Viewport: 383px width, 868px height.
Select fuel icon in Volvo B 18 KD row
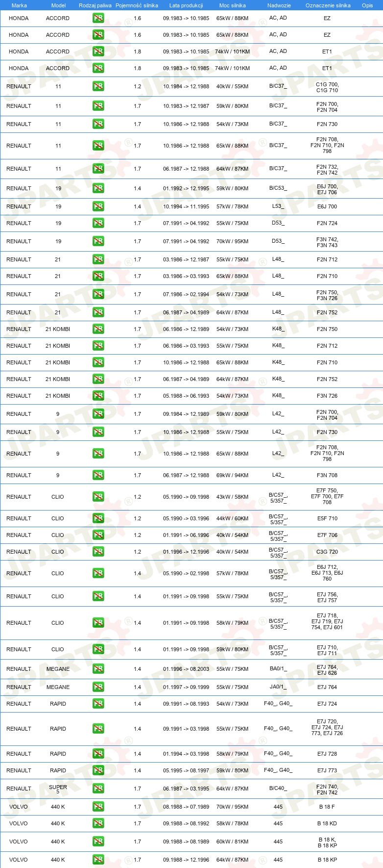click(x=98, y=823)
